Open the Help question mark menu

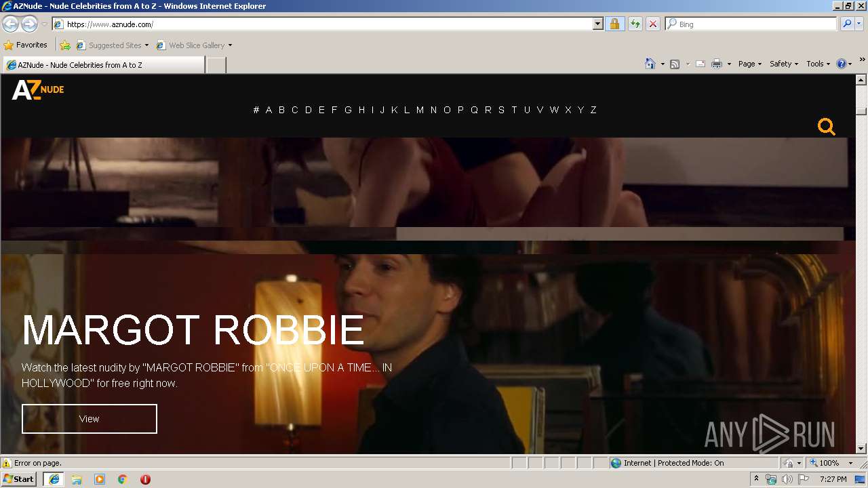[844, 64]
